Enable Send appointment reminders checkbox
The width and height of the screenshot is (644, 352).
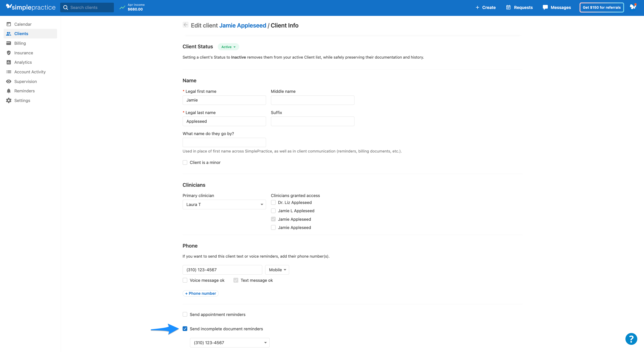[x=185, y=314]
